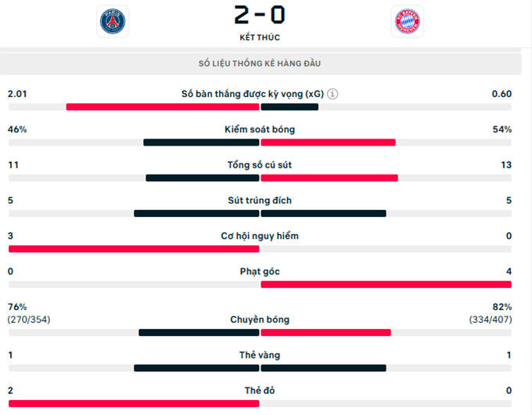Click the Số bàn thắng được kỳ vọng (xG) label
The width and height of the screenshot is (532, 415).
253,94
